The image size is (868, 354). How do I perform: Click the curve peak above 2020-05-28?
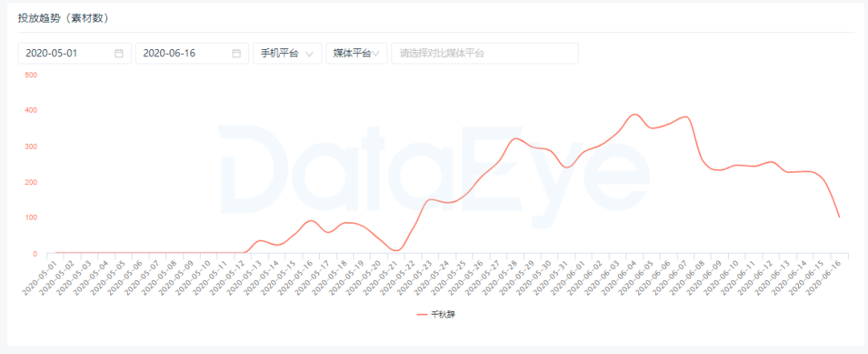coord(516,139)
